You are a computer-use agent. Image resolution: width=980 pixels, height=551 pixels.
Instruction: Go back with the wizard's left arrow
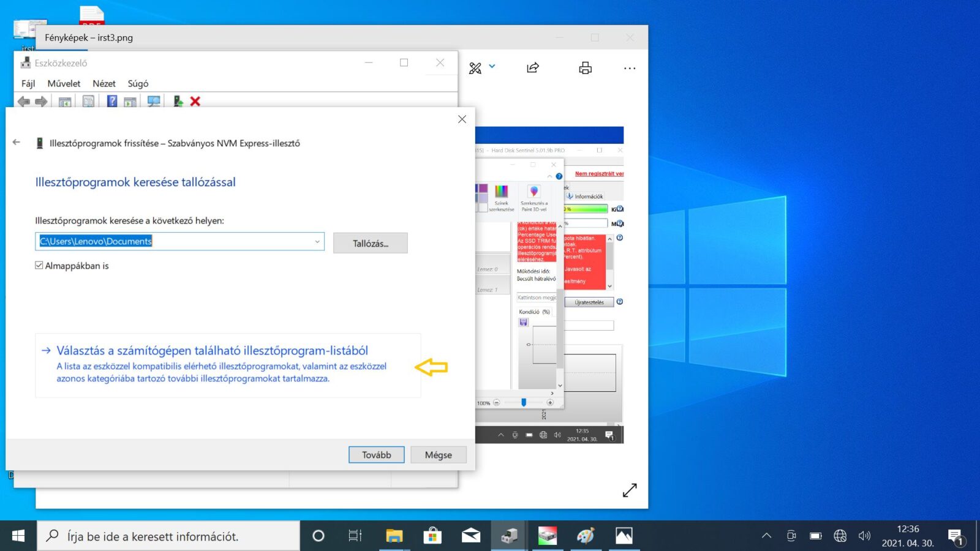click(x=17, y=143)
